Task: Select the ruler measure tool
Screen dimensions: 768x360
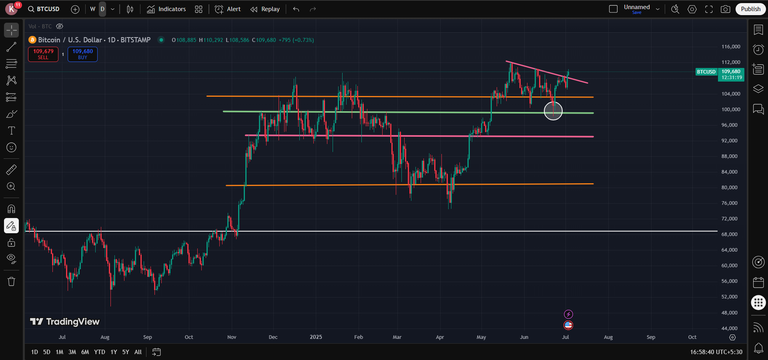Action: pyautogui.click(x=11, y=169)
